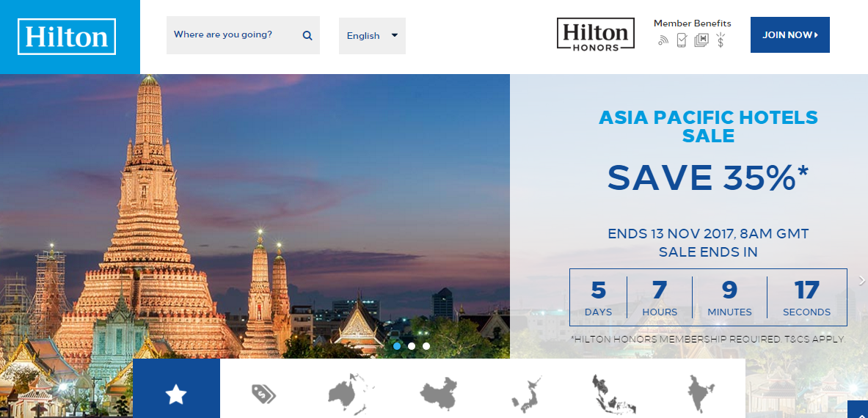Click the Wi-Fi member benefit icon
Viewport: 868px width, 418px height.
coord(663,40)
